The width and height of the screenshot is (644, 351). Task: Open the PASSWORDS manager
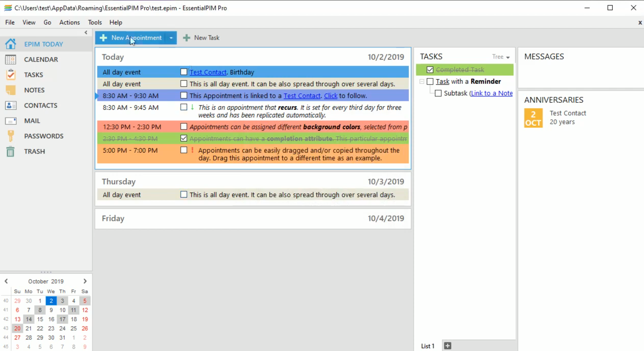pyautogui.click(x=44, y=136)
